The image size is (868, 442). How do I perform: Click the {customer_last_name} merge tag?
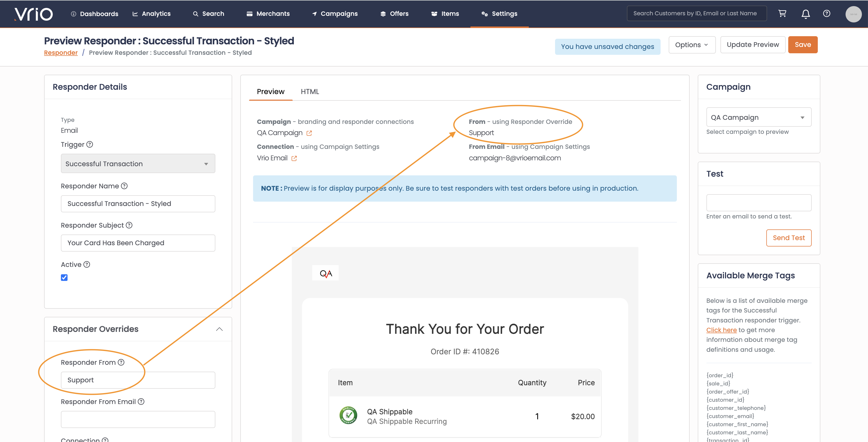click(x=737, y=433)
